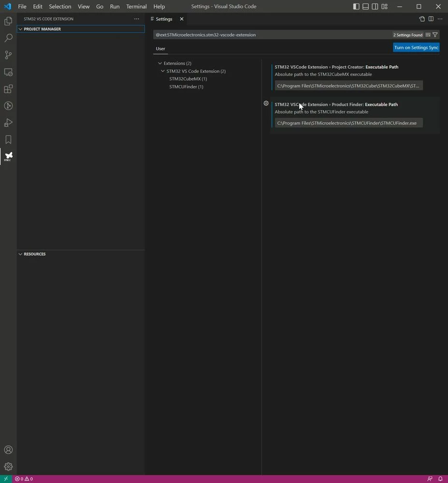
Task: Toggle Secondary Side Bar layout icon
Action: (375, 6)
